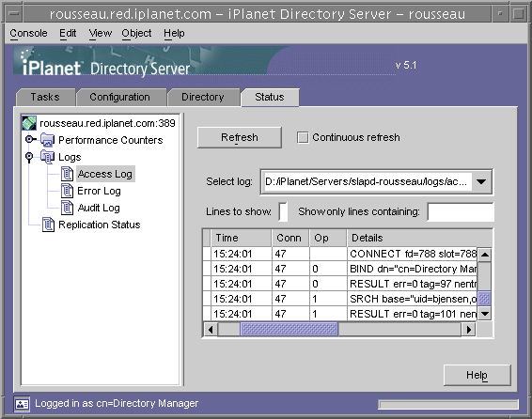Click the log table scroll down arrow
Image resolution: width=532 pixels, height=419 pixels.
(484, 314)
